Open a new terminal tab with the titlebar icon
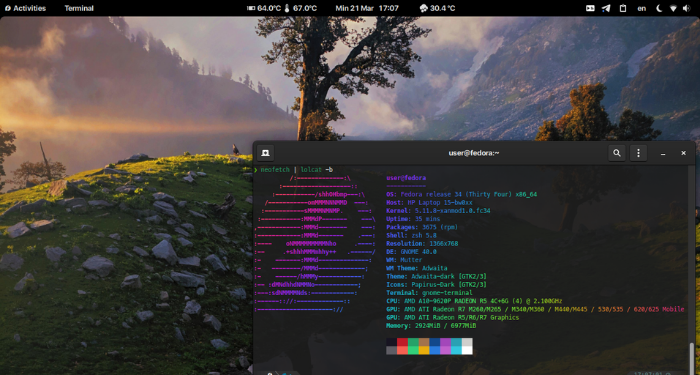 pos(265,153)
